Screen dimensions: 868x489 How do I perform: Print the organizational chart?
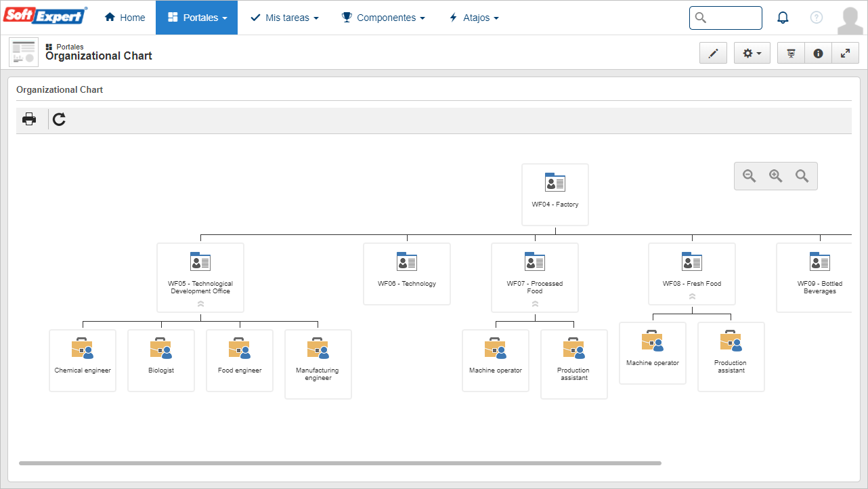[x=29, y=120]
